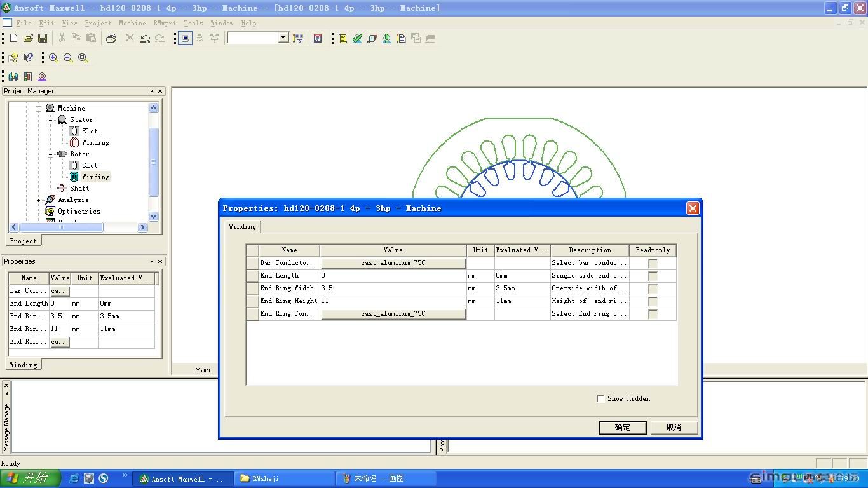Zoom out with the minus magnifier
Image resolution: width=868 pixels, height=488 pixels.
[x=68, y=57]
